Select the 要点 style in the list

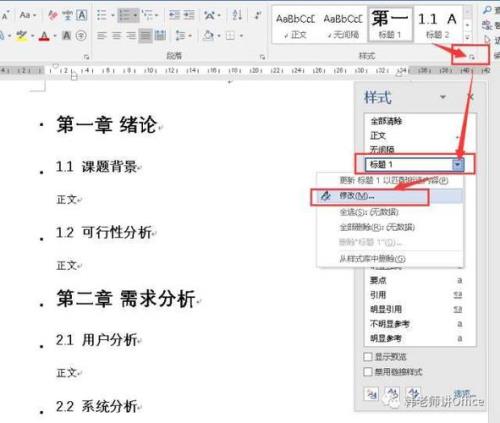(x=420, y=280)
